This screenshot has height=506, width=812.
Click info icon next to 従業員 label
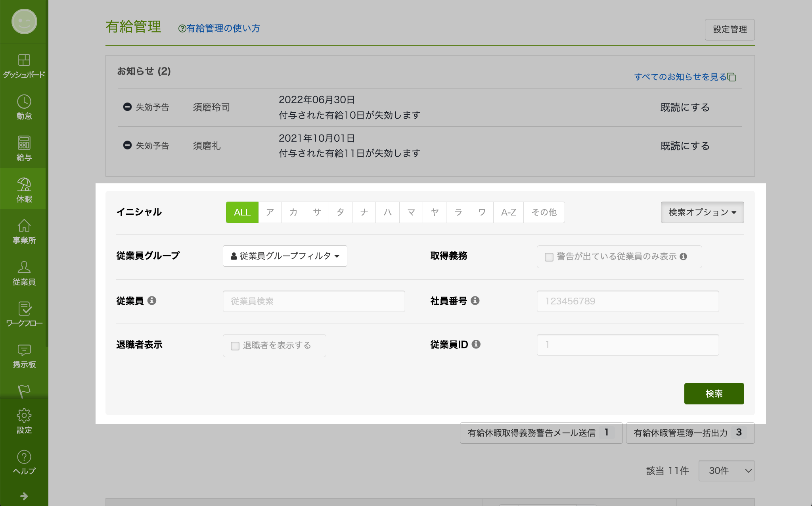coord(152,300)
